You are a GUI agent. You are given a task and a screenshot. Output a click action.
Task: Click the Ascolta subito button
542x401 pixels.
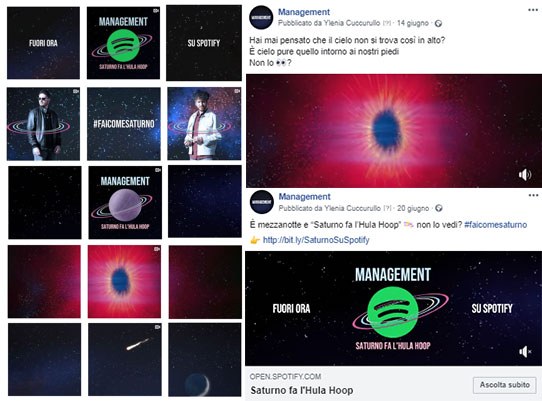tap(504, 384)
